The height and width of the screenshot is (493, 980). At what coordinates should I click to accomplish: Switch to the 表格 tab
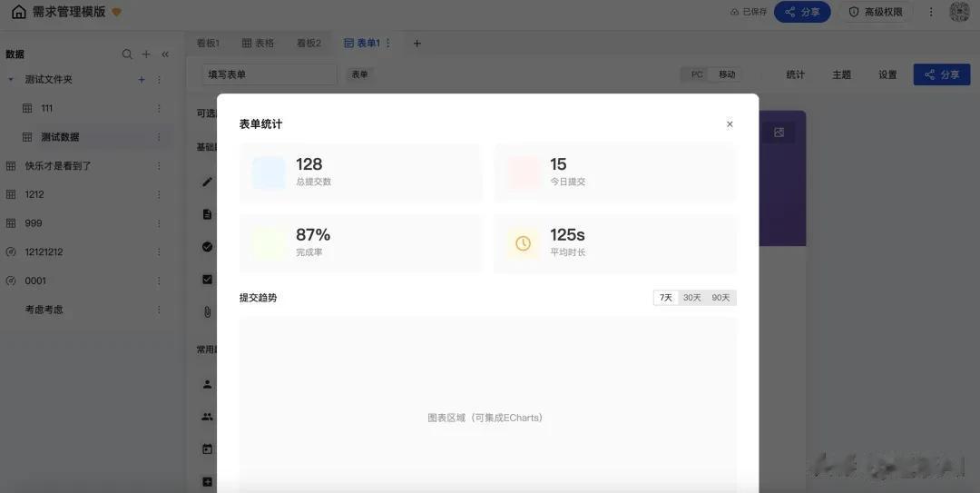[x=258, y=44]
